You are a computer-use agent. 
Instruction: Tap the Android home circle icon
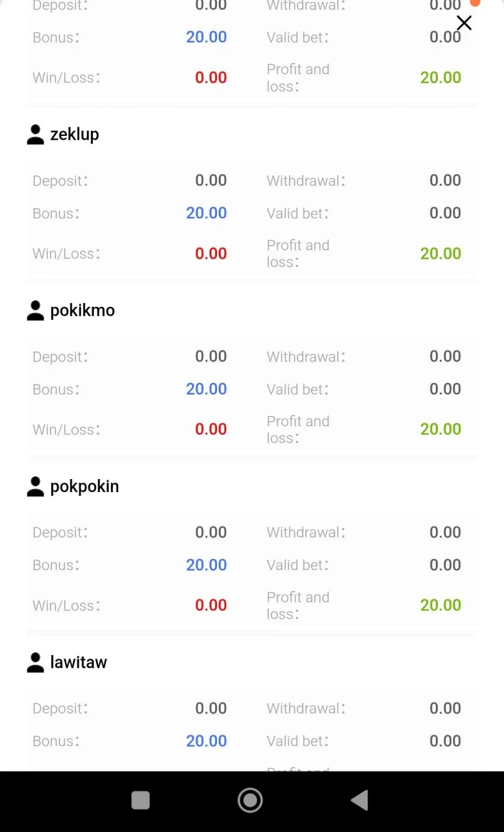tap(250, 800)
